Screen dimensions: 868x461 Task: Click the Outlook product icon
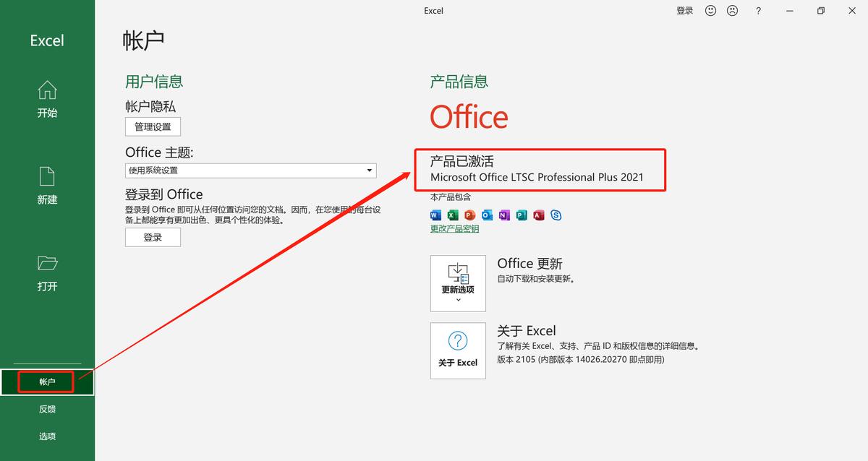tap(487, 215)
